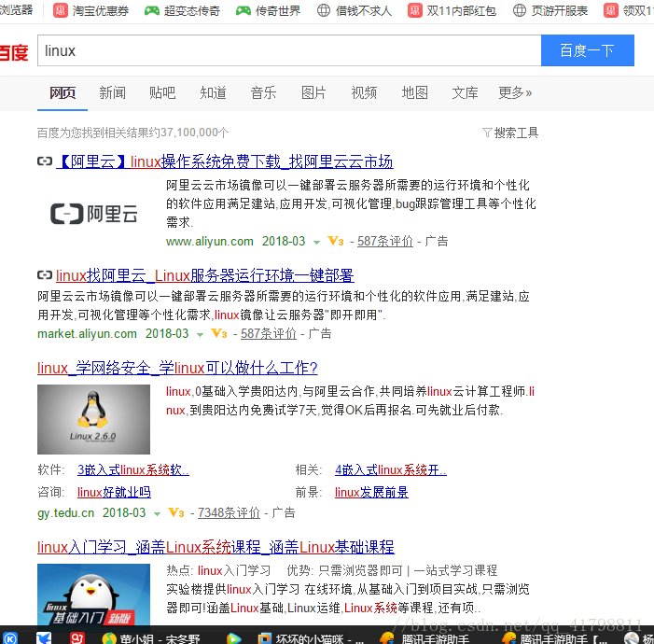The width and height of the screenshot is (654, 644).
Task: Open the 4嵌入式linux系统开.. sublink
Action: tap(391, 470)
